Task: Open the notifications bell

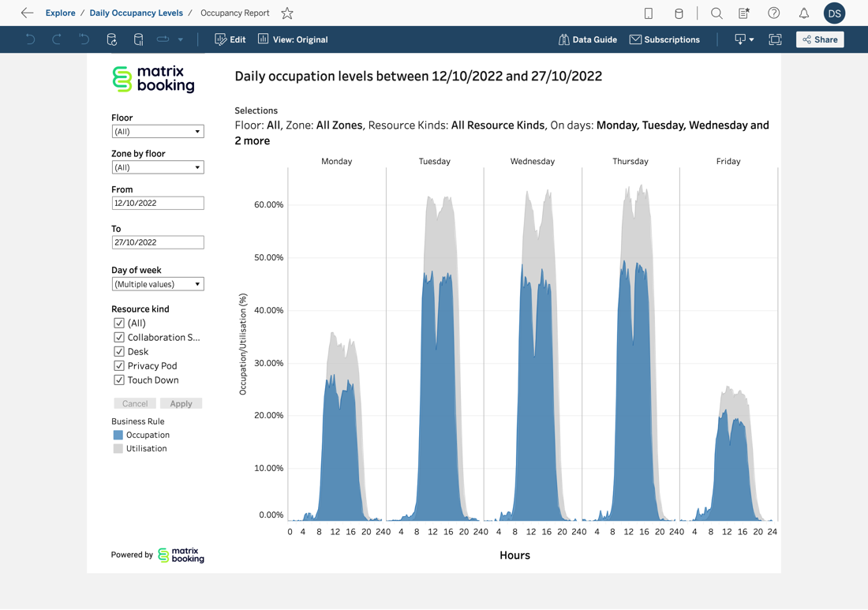Action: tap(803, 13)
